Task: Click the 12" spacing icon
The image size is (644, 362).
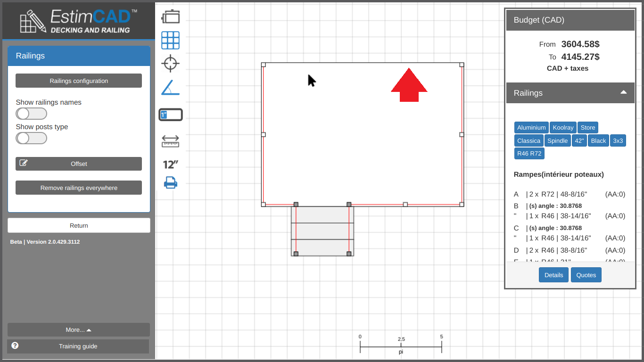Action: (x=170, y=165)
